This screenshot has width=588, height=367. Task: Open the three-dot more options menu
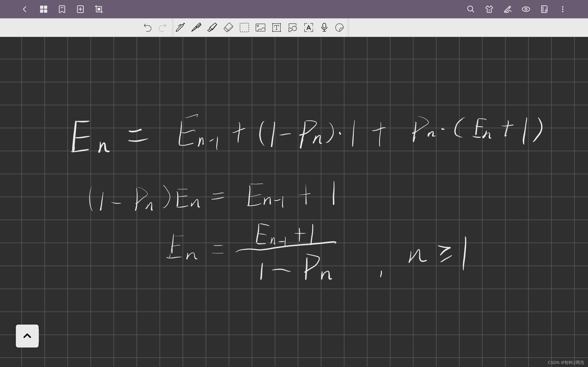click(563, 9)
